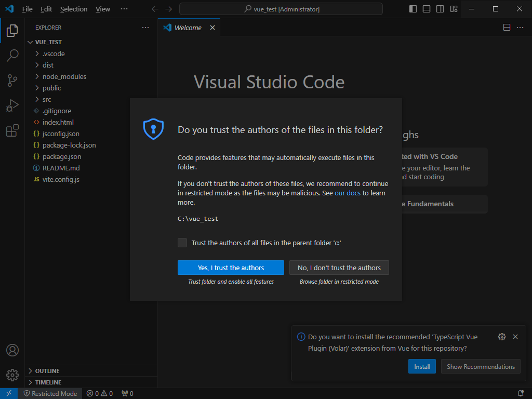The width and height of the screenshot is (532, 399).
Task: Expand the OUTLINE section
Action: 91,371
